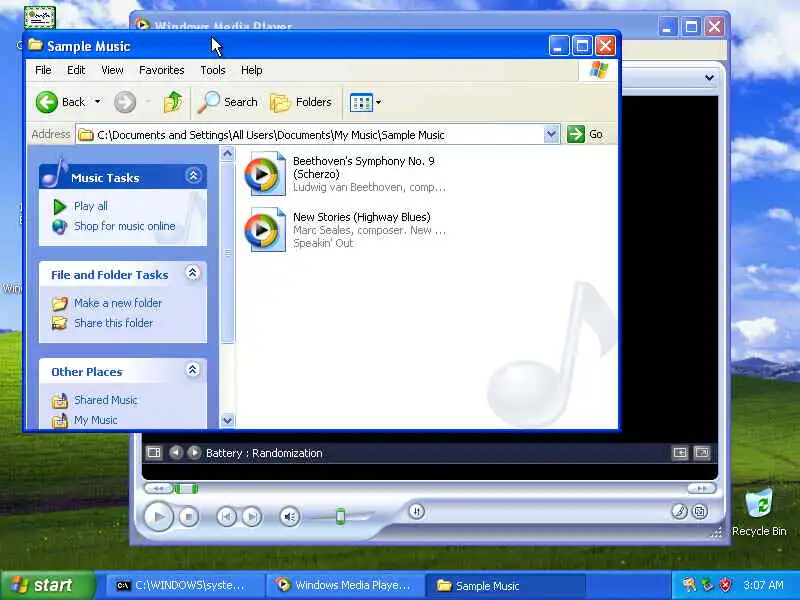Click the Previous track button in Media Player
The height and width of the screenshot is (600, 800).
coord(227,517)
